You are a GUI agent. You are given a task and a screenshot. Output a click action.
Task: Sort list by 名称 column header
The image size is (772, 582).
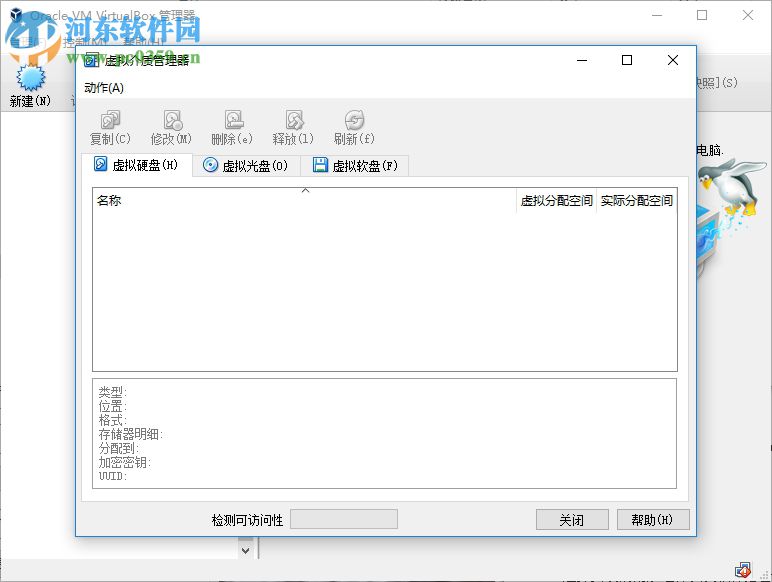pyautogui.click(x=305, y=200)
